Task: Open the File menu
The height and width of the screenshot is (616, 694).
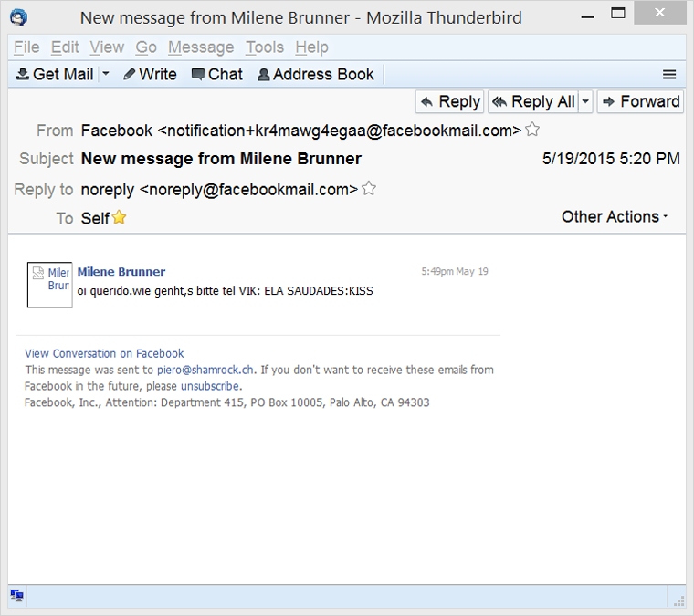Action: pyautogui.click(x=26, y=47)
